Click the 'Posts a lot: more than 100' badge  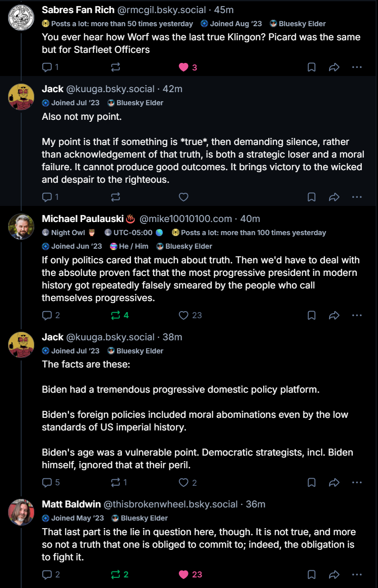249,233
